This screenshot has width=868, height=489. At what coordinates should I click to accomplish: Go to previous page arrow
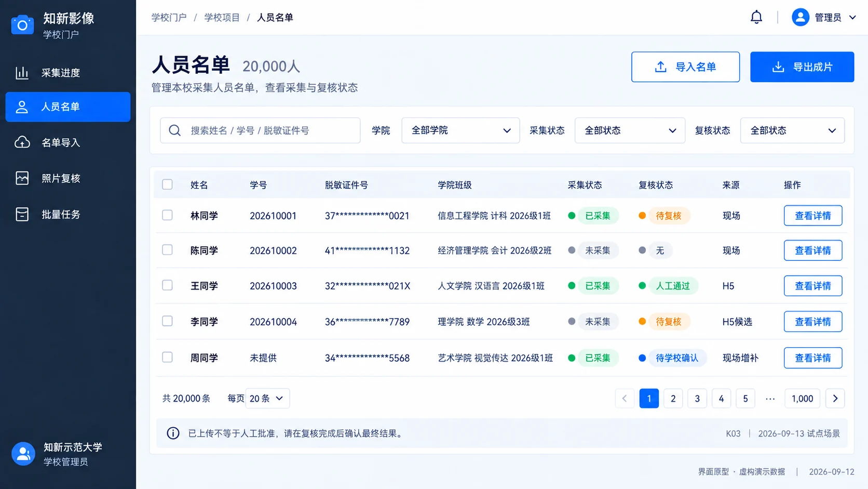click(625, 399)
